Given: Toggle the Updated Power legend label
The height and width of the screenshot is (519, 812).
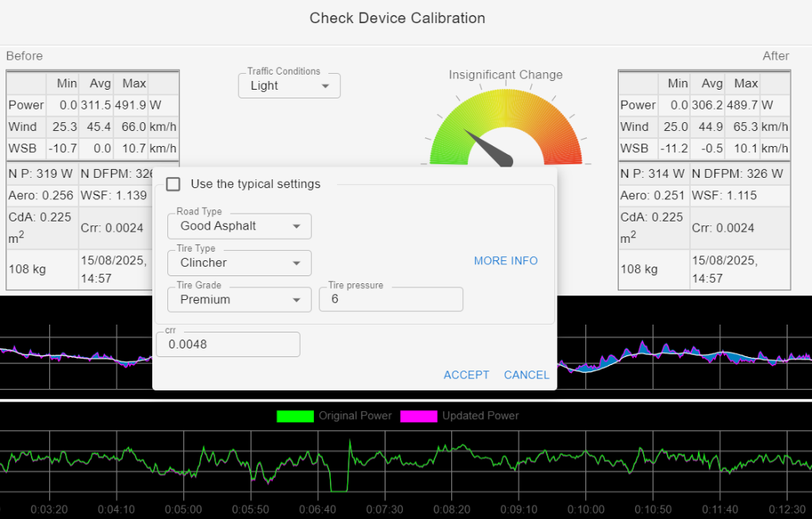Looking at the screenshot, I should pyautogui.click(x=481, y=416).
